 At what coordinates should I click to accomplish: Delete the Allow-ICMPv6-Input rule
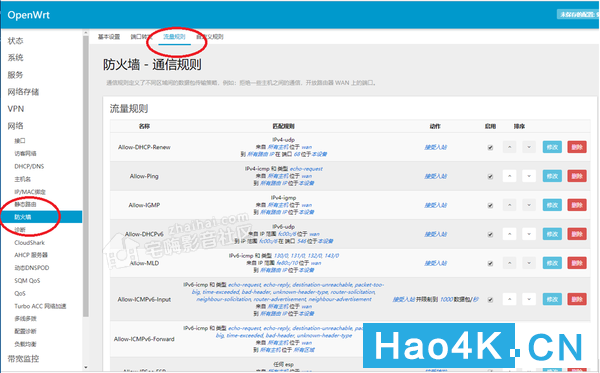click(577, 299)
